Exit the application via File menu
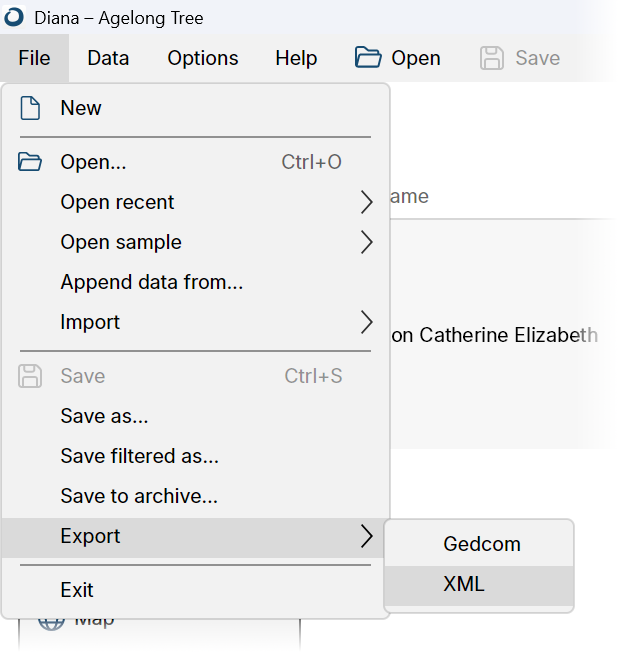Image resolution: width=618 pixels, height=652 pixels. [x=77, y=590]
